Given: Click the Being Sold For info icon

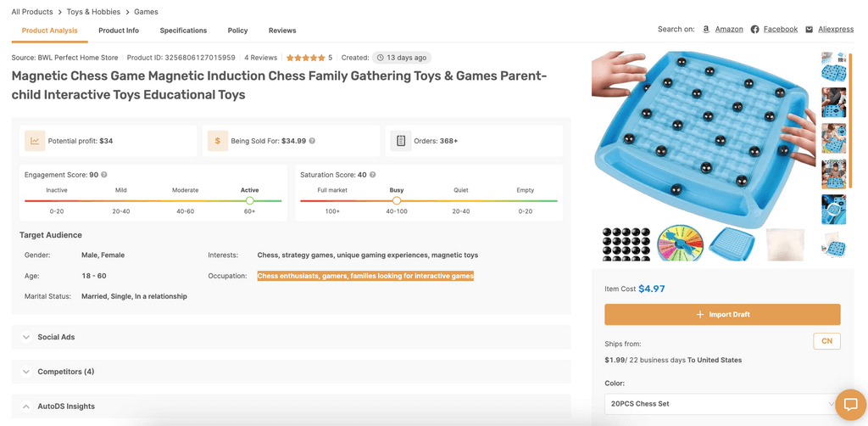Looking at the screenshot, I should 312,141.
